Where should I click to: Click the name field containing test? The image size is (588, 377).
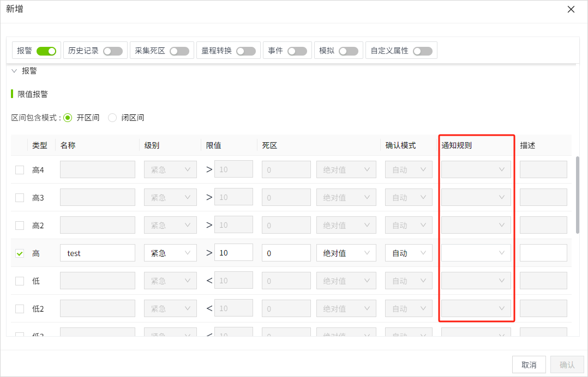98,253
